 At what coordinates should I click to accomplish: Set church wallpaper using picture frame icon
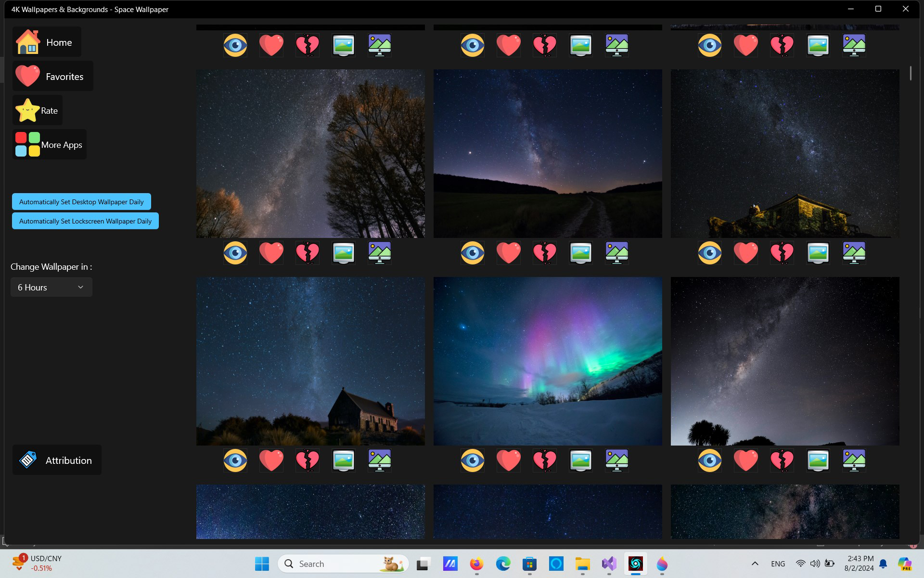pos(344,460)
